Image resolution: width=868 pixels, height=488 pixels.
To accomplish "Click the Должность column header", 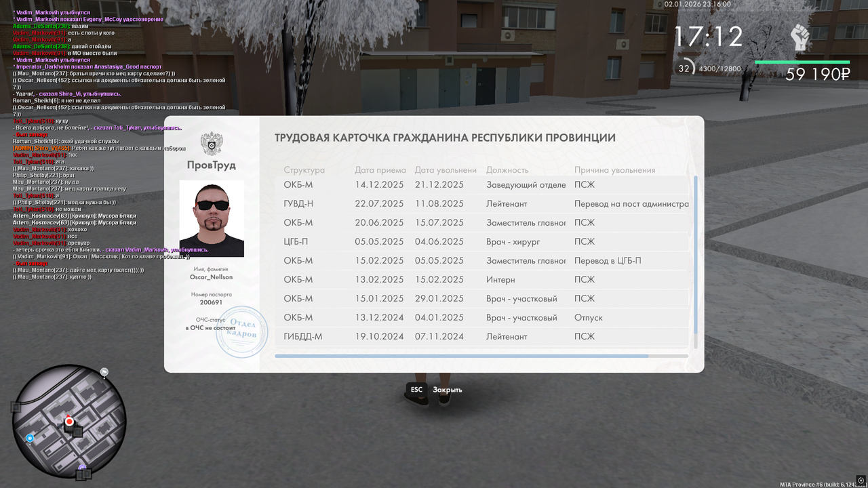I will (507, 170).
